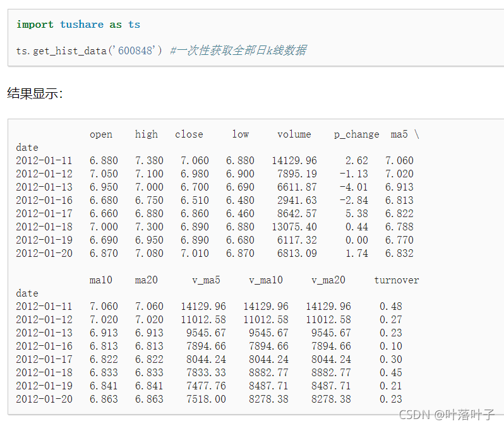Click the turnover value 0.30
Viewport: 504px width, 426px height.
[390, 359]
